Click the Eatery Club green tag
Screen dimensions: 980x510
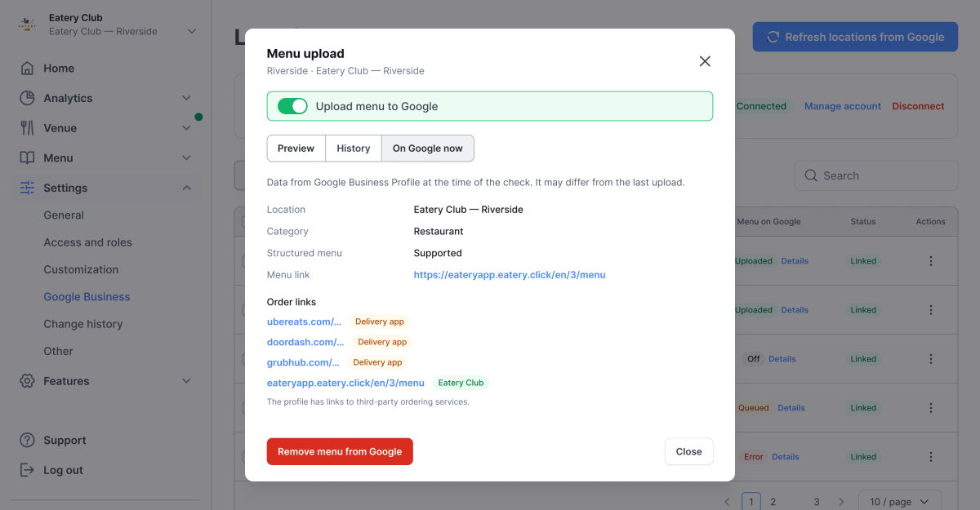tap(461, 383)
